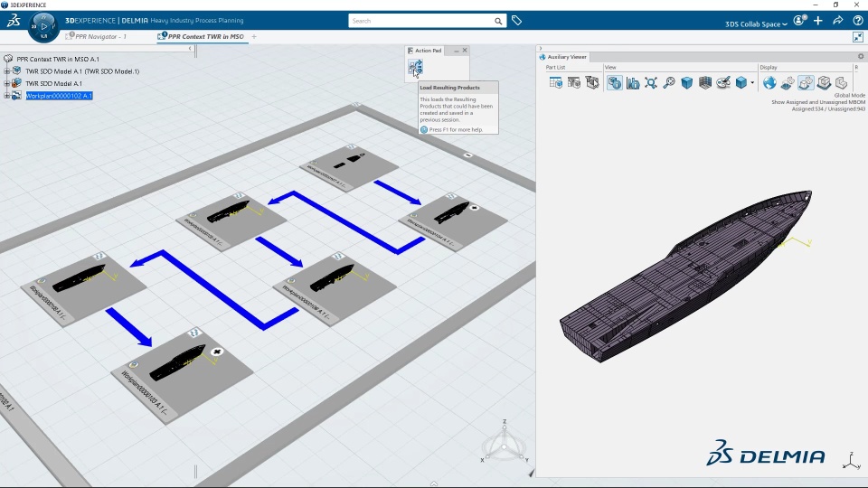Click the Load Resulting Products icon in Action Pad
868x488 pixels.
coord(415,68)
